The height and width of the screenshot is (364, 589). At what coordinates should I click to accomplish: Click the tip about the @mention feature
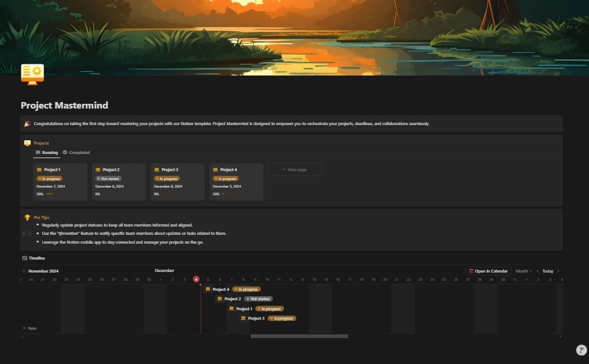[x=134, y=233]
